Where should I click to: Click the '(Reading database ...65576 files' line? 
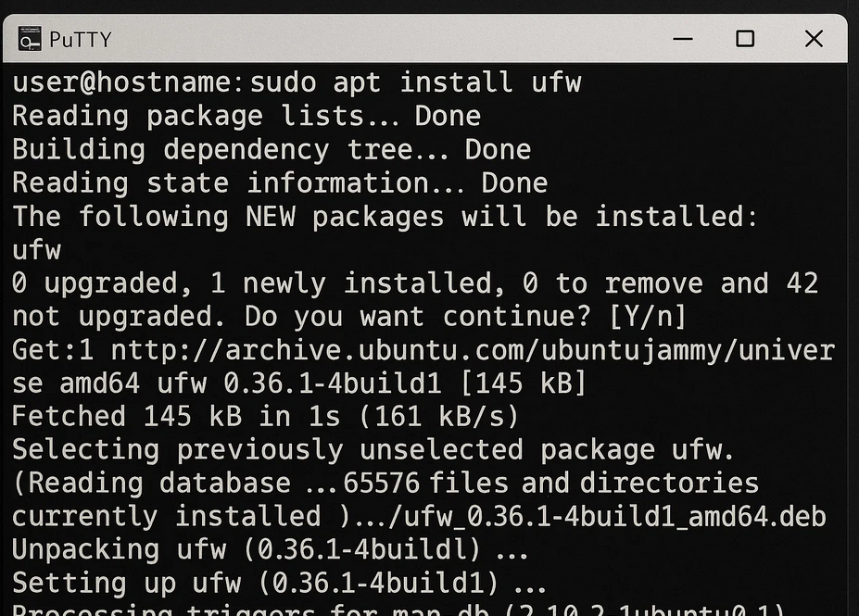385,484
